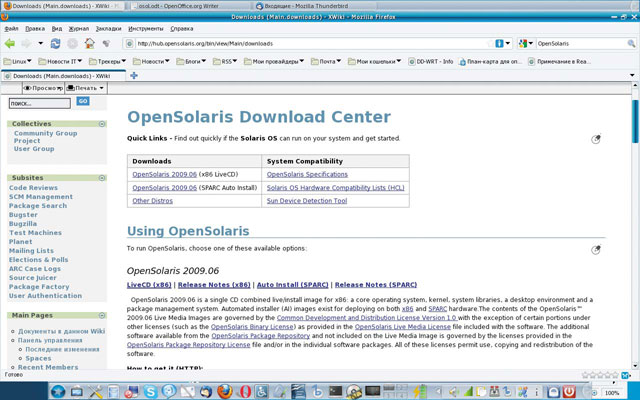Image resolution: width=640 pixels, height=400 pixels.
Task: Expand the Блоги bookmarks folder
Action: click(x=191, y=62)
